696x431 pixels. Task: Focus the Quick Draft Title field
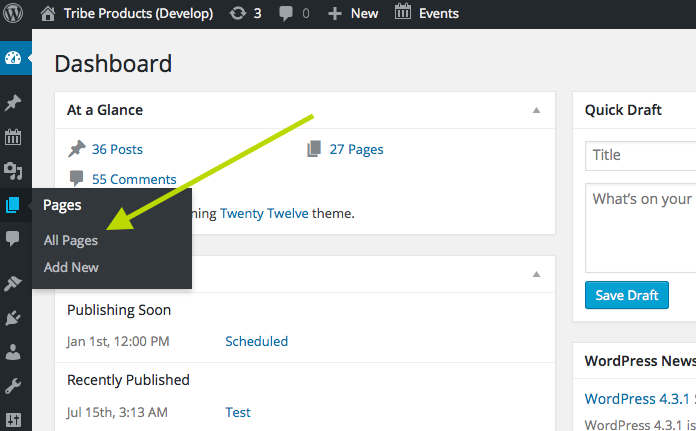(x=640, y=155)
